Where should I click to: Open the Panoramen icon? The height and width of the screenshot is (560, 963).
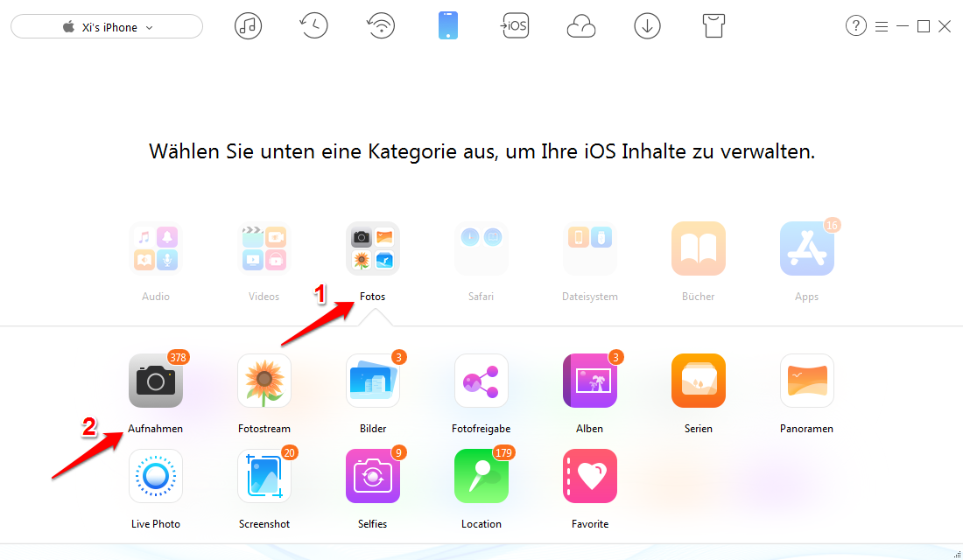coord(807,381)
